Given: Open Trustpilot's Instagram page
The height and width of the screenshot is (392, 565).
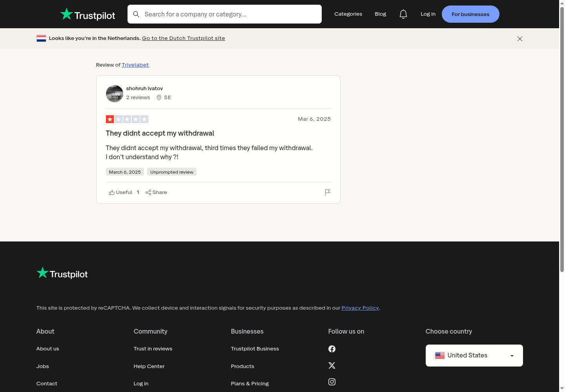Looking at the screenshot, I should (332, 382).
